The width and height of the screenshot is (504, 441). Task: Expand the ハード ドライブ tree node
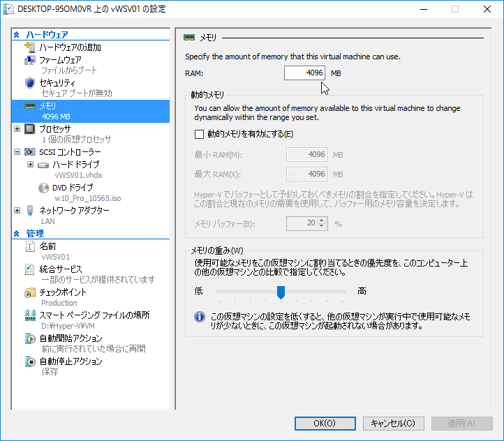pyautogui.click(x=30, y=165)
